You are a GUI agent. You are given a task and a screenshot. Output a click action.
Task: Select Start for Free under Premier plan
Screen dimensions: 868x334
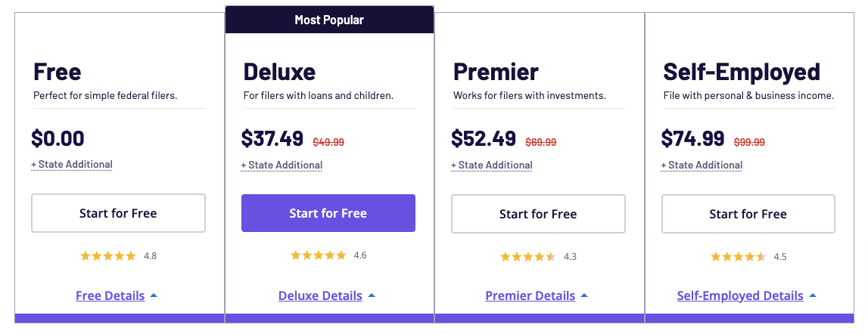[x=538, y=213]
